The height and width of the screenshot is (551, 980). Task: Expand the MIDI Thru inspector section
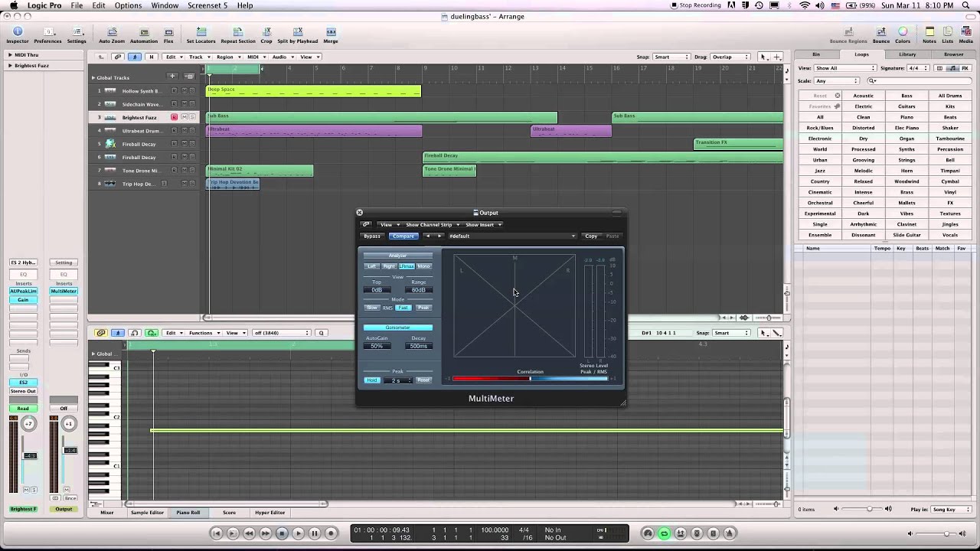[x=10, y=55]
